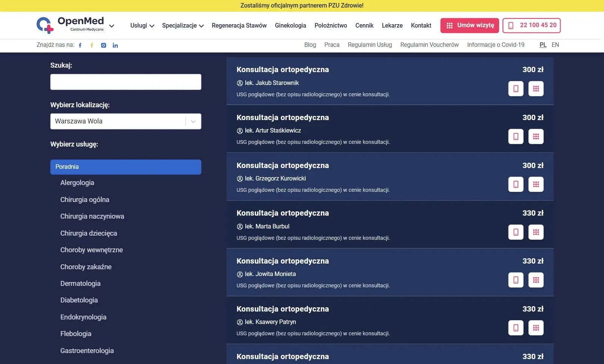The width and height of the screenshot is (604, 364).
Task: Call the 22 100 45 20 number button
Action: pos(532,25)
